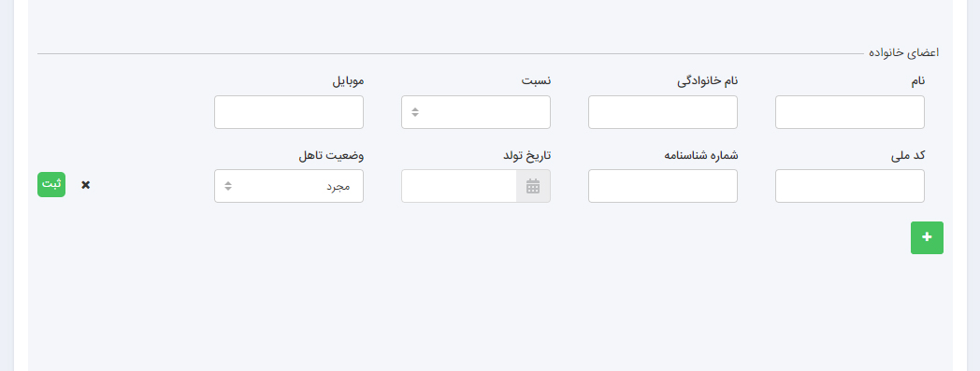This screenshot has width=980, height=371.
Task: Focus the نام text field
Action: coord(850,112)
